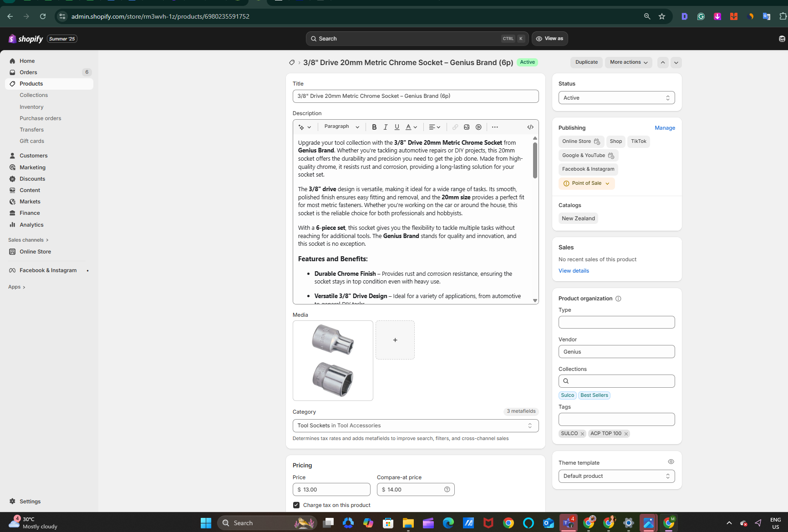788x532 pixels.
Task: Click the Compare-at price help icon
Action: 447,490
